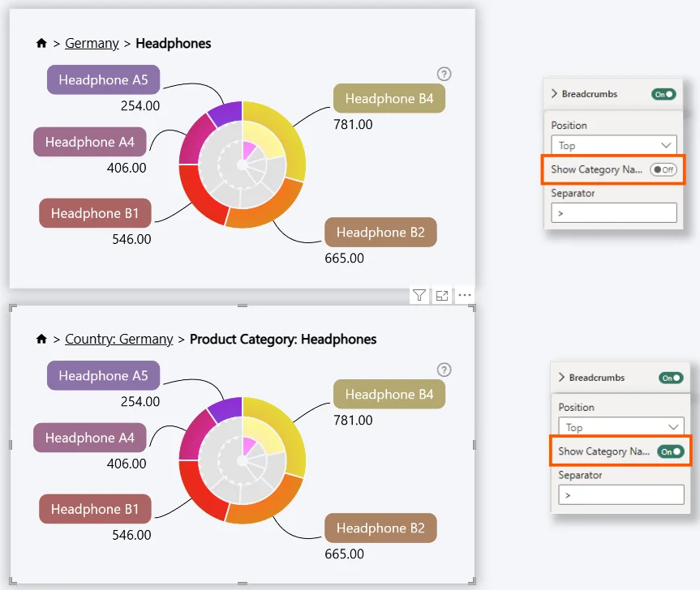700x590 pixels.
Task: Collapse Breadcrumbs section in upper panel
Action: (555, 94)
